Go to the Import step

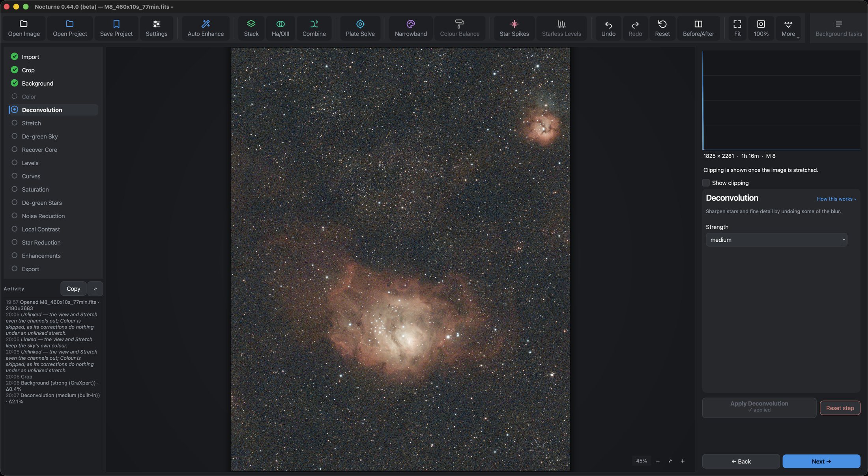[53, 57]
